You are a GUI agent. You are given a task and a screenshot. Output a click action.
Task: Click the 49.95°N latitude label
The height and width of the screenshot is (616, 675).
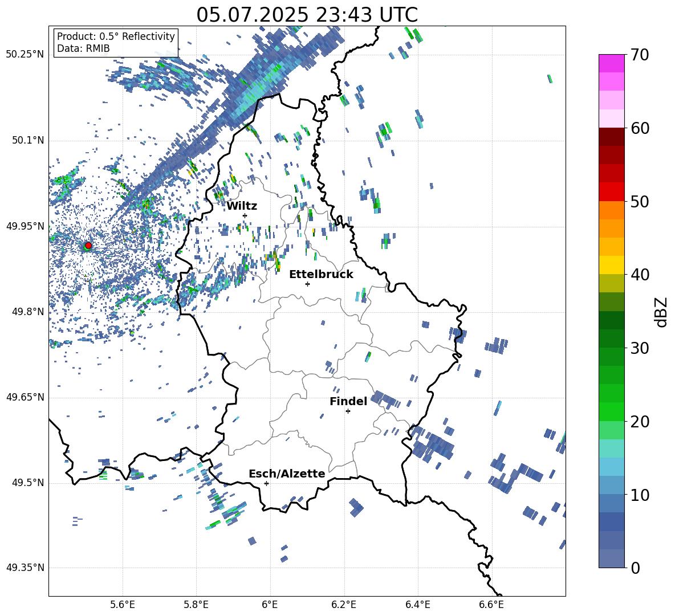click(25, 226)
